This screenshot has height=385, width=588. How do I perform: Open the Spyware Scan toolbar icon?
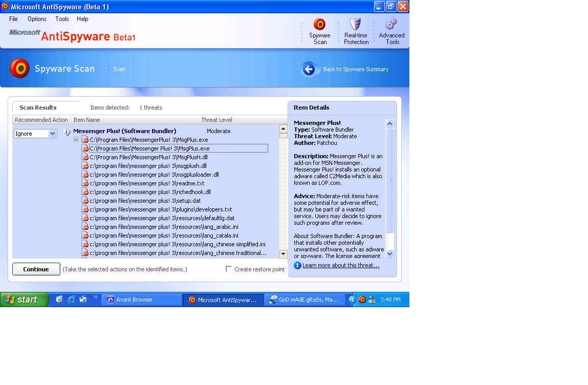[x=320, y=25]
